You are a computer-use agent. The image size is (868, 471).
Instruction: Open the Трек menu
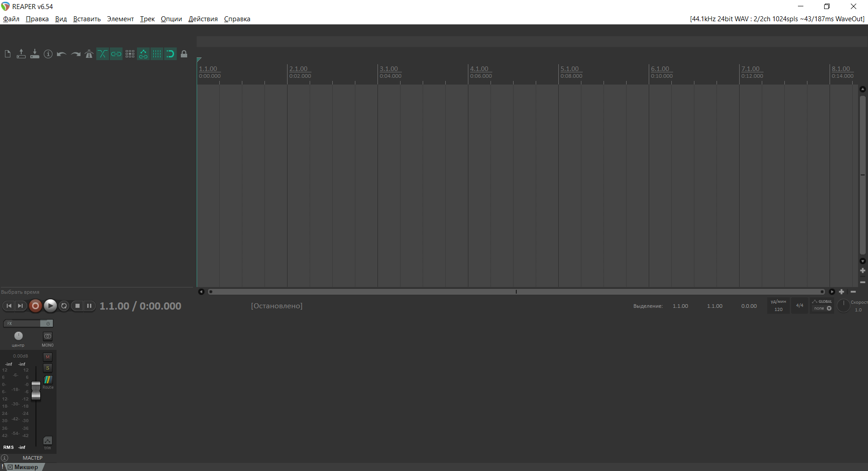147,19
